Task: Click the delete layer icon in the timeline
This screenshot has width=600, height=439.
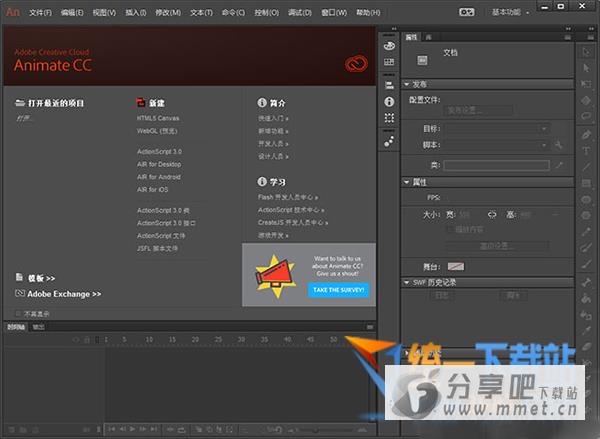Action: tap(35, 430)
